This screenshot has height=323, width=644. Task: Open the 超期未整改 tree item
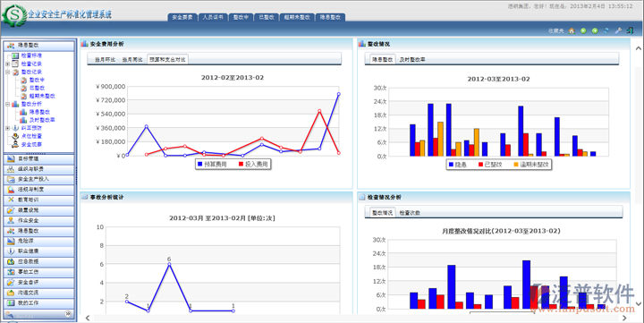42,96
